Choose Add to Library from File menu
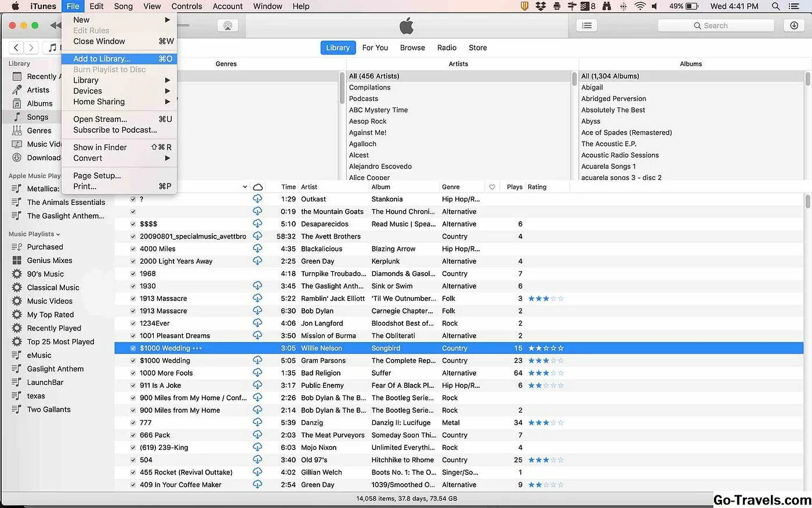 (119, 59)
